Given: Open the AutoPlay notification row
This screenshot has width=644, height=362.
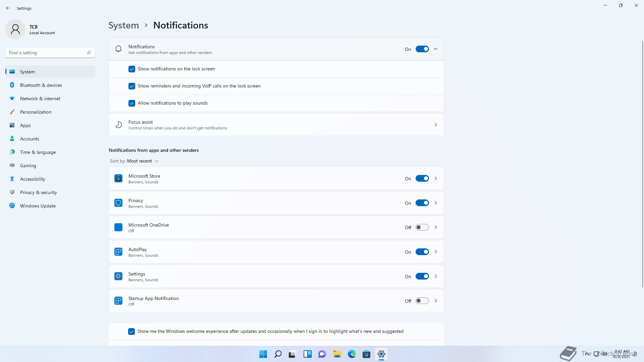Looking at the screenshot, I should pos(276,252).
